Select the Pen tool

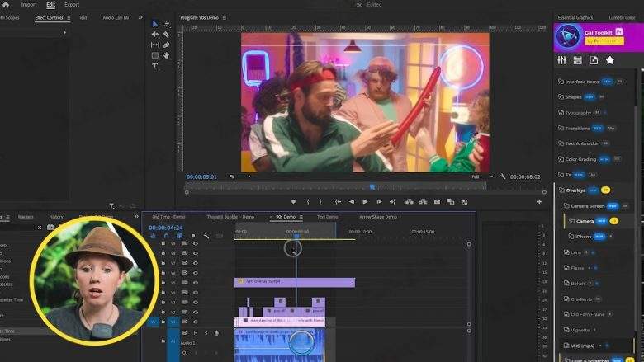click(166, 45)
